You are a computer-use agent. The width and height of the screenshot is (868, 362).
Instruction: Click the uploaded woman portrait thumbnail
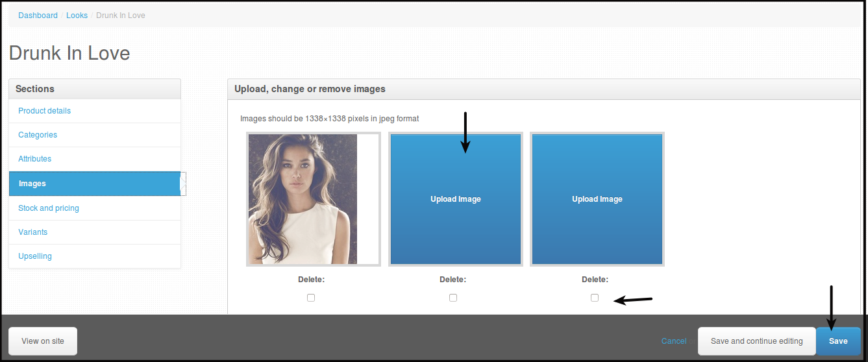pyautogui.click(x=313, y=199)
